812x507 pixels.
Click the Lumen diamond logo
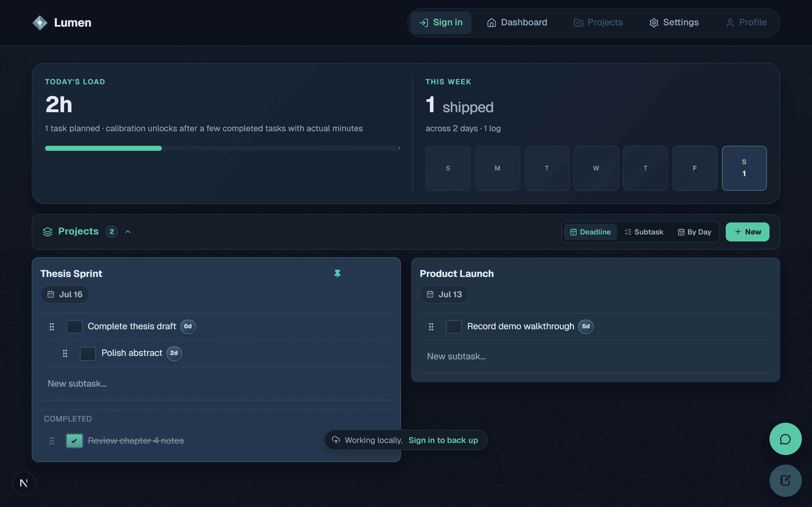pos(40,23)
